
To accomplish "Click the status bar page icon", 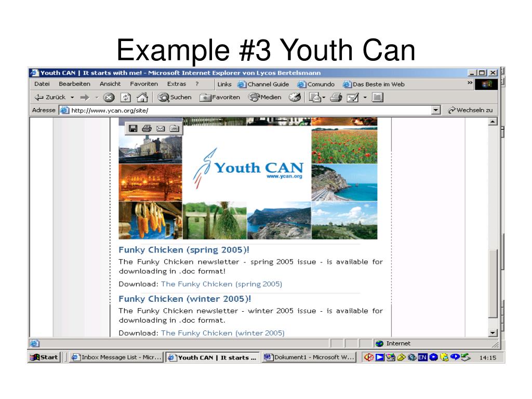I will (35, 344).
